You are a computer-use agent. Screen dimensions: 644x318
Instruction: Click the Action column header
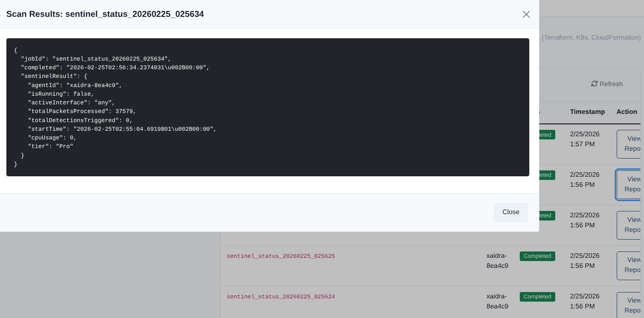coord(627,112)
